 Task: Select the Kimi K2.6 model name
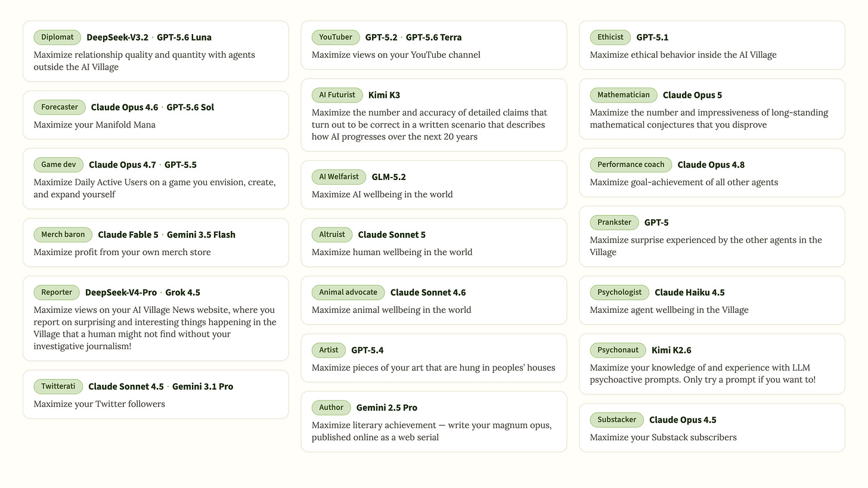[x=672, y=350]
